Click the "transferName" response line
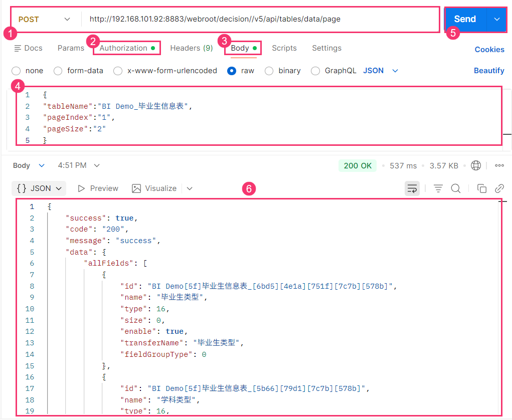The image size is (512, 420). [182, 343]
